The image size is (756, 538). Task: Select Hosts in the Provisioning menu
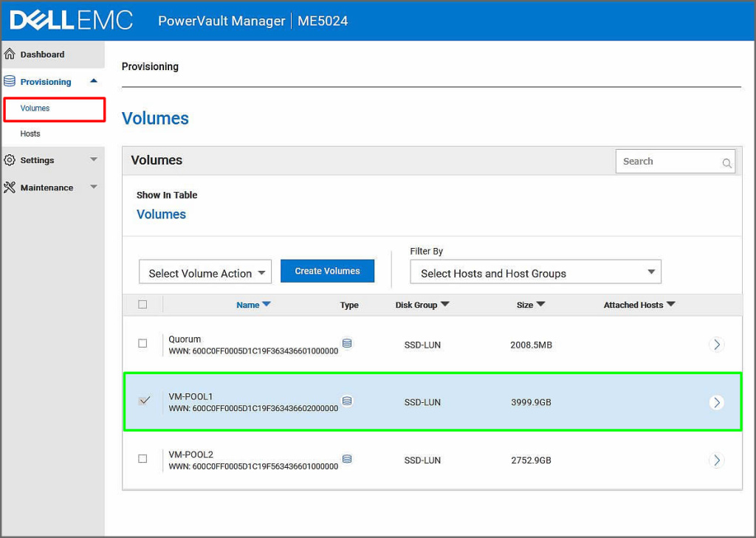pos(30,134)
